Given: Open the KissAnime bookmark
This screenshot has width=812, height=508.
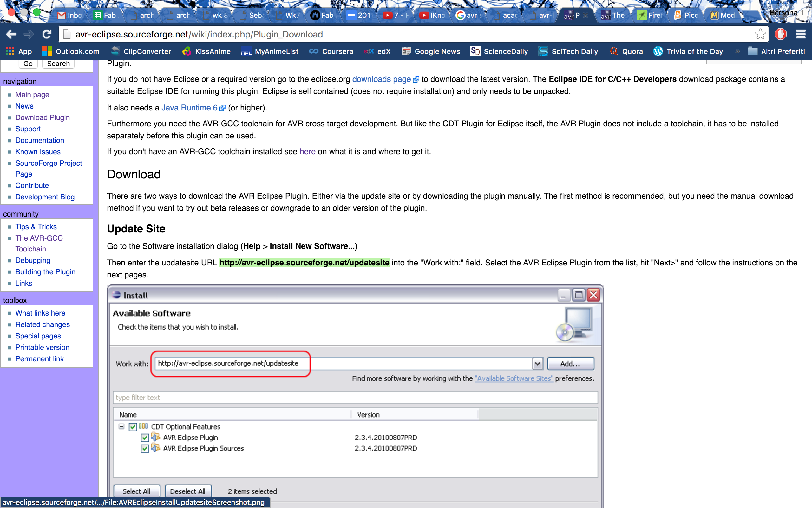Looking at the screenshot, I should (x=206, y=51).
